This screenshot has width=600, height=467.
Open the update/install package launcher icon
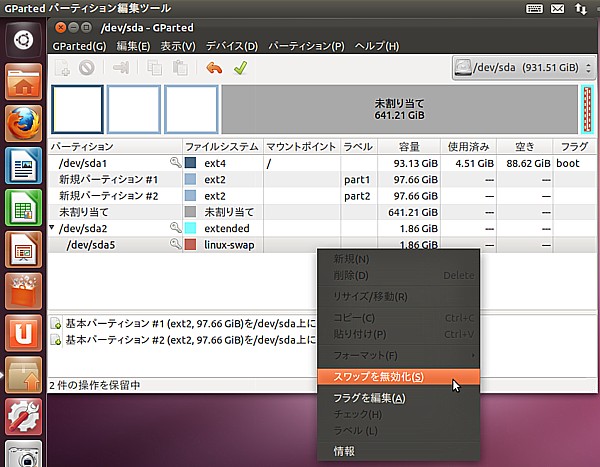coord(23,375)
